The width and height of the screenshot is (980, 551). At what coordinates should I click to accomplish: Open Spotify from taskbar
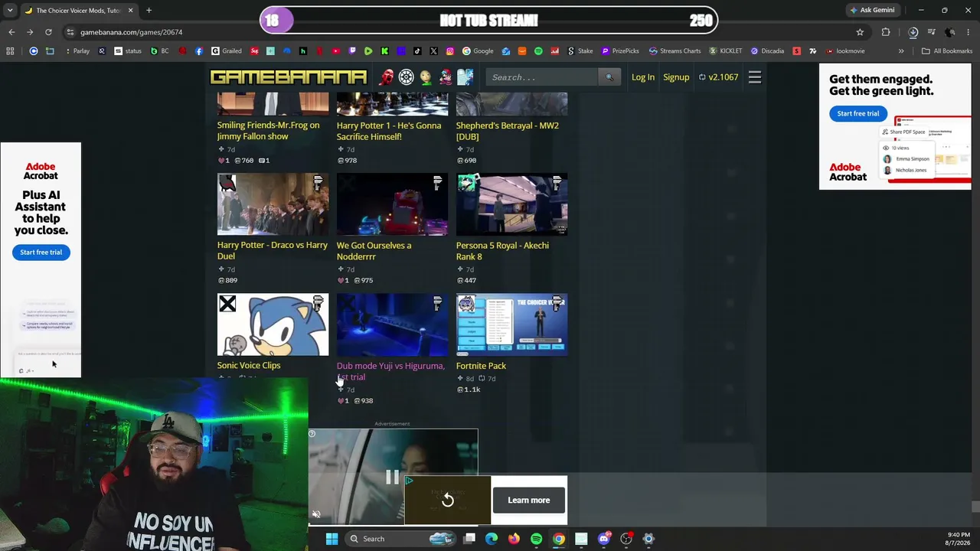(x=536, y=539)
